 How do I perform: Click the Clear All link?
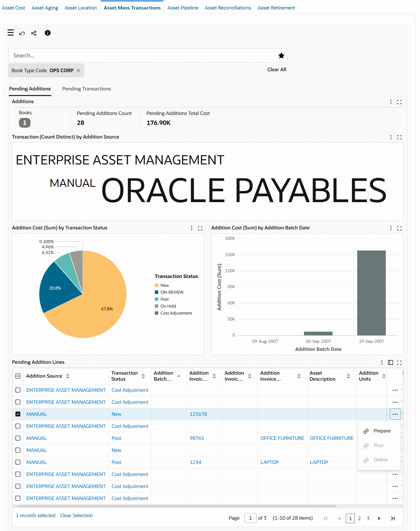(x=277, y=70)
